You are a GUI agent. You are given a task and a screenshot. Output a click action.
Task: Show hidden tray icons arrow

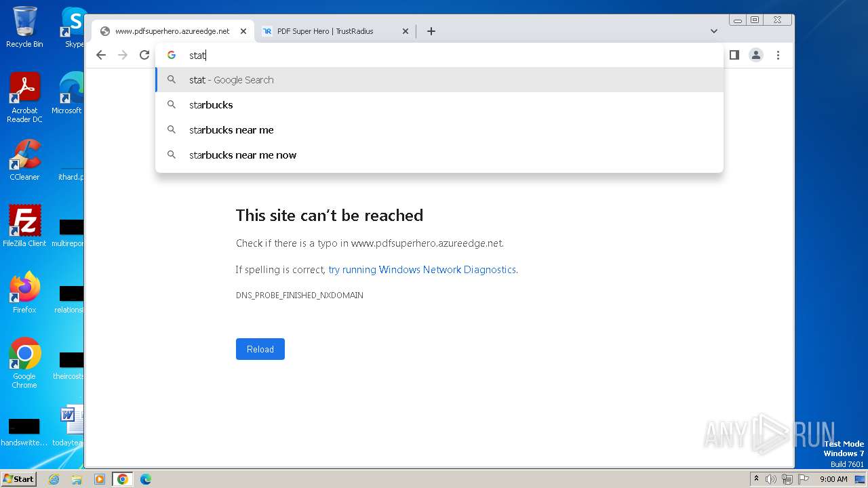[x=757, y=479]
